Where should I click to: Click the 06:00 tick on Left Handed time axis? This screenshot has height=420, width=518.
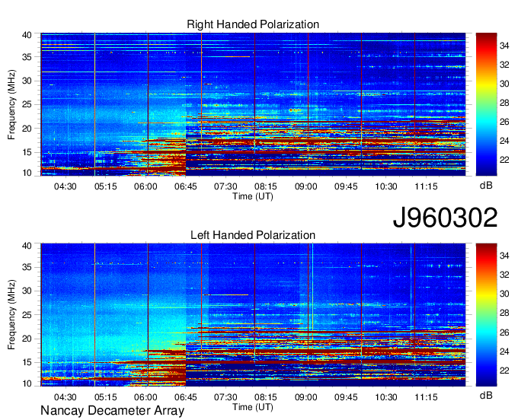click(145, 397)
